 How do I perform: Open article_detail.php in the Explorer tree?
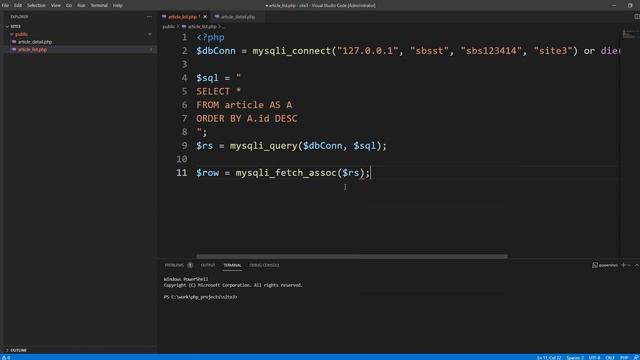[x=35, y=42]
